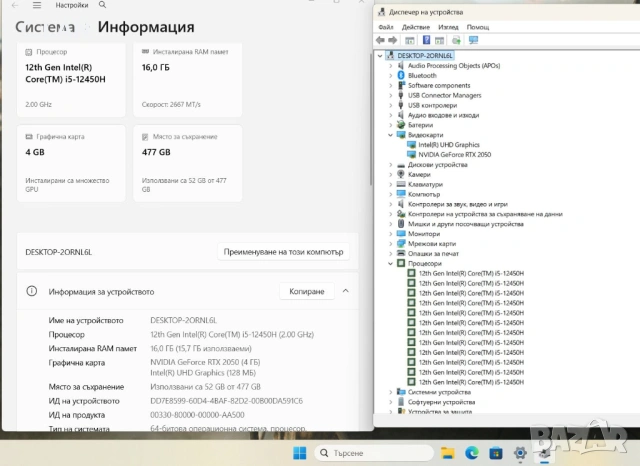Viewport: 640px width, 466px height.
Task: Open the Settings gear on the taskbar
Action: point(520,453)
